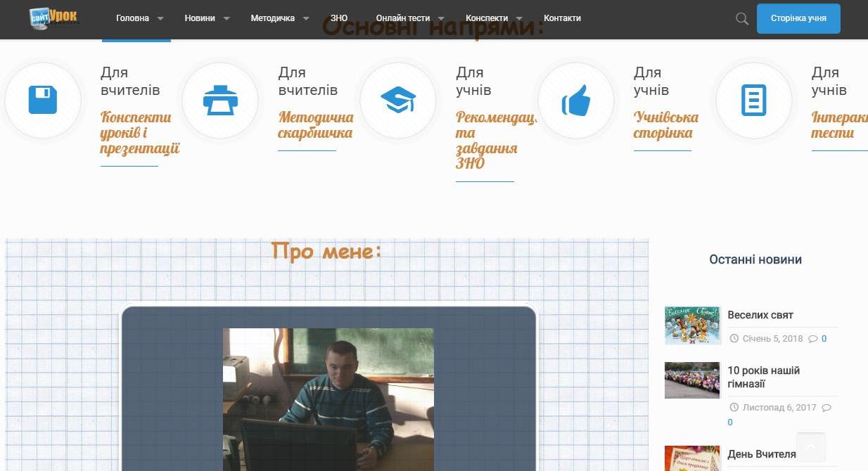The image size is (868, 471).
Task: Go to the Контакти menu item
Action: (562, 18)
